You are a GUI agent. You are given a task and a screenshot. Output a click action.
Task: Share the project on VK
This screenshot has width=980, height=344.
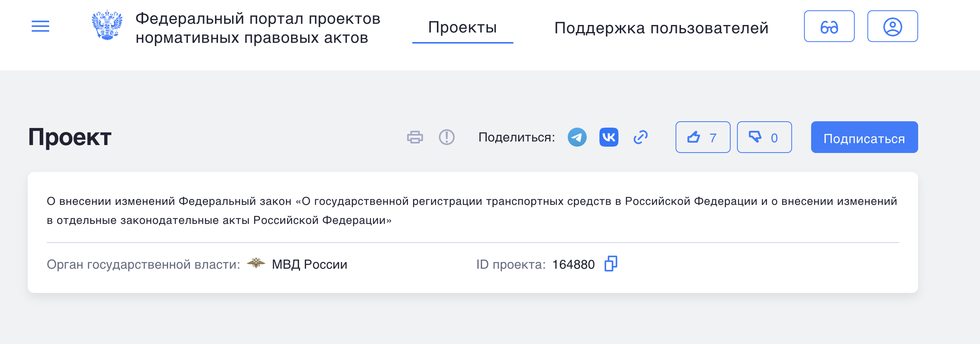(609, 137)
